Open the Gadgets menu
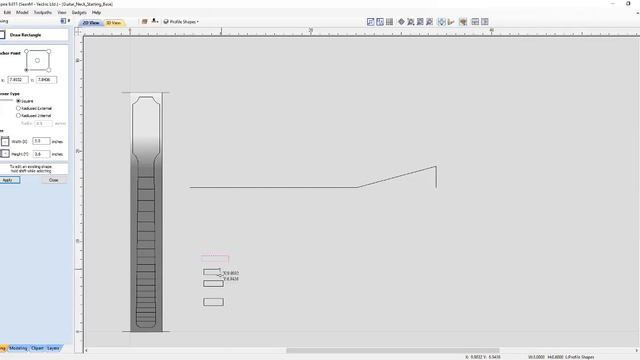The width and height of the screenshot is (640, 360). tap(79, 12)
